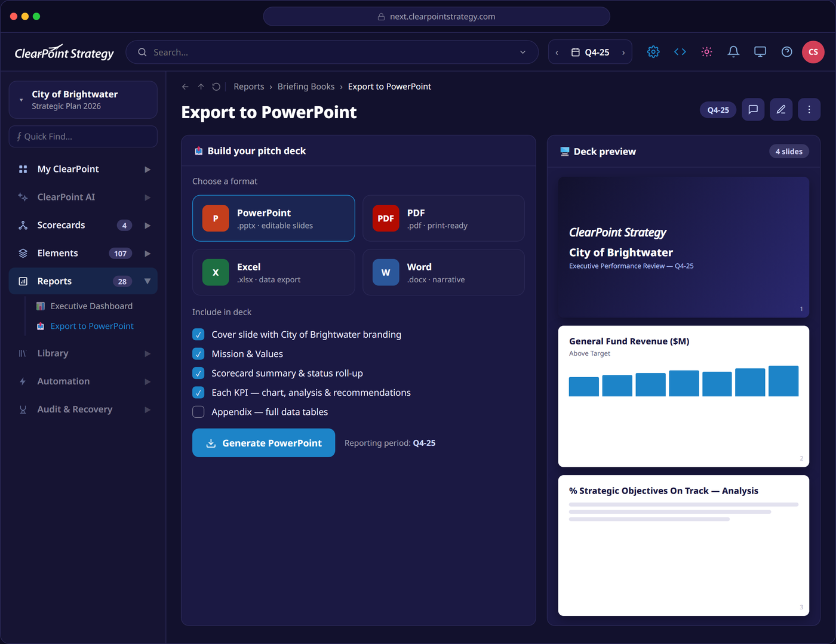Go up one level arrow icon

pyautogui.click(x=201, y=87)
